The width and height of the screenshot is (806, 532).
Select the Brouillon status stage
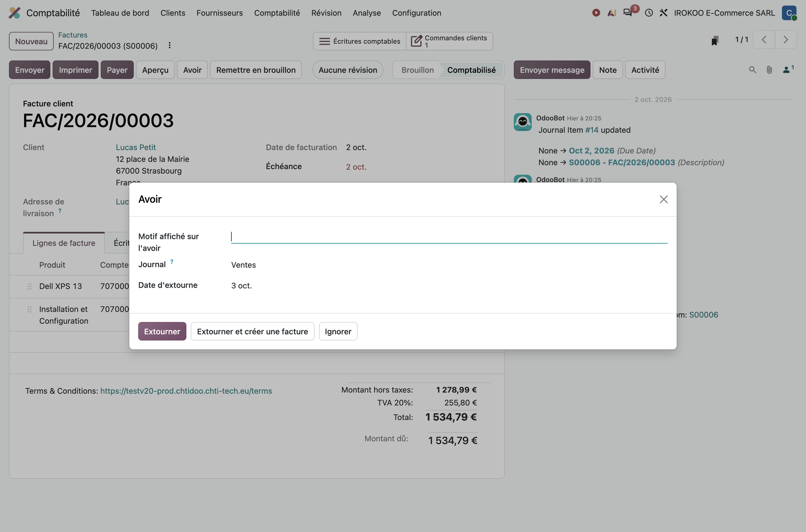pos(417,70)
